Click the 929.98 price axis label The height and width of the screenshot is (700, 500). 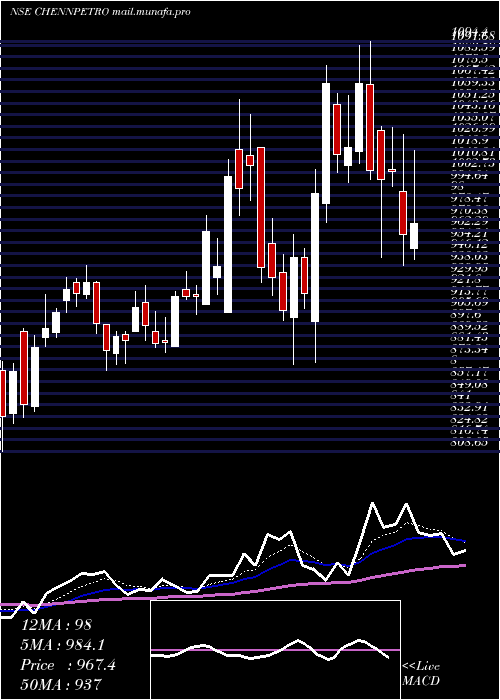tap(470, 268)
